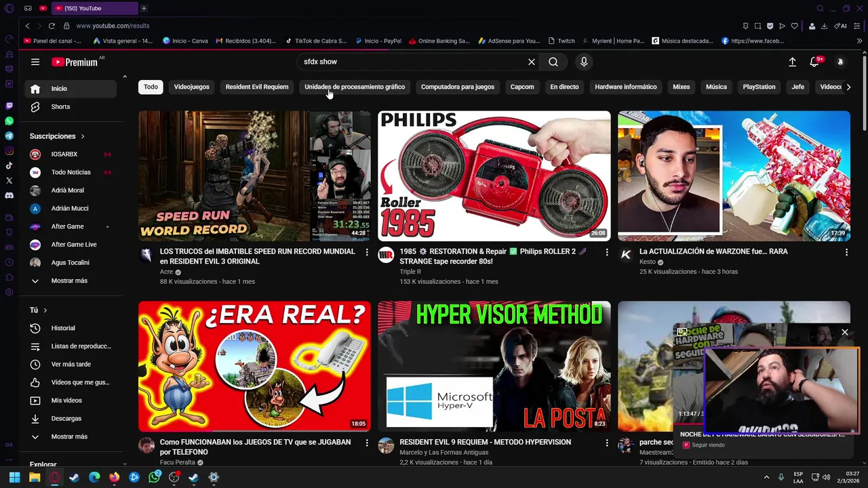This screenshot has height=488, width=868.
Task: Click the YouTube Premium logo
Action: click(x=75, y=62)
